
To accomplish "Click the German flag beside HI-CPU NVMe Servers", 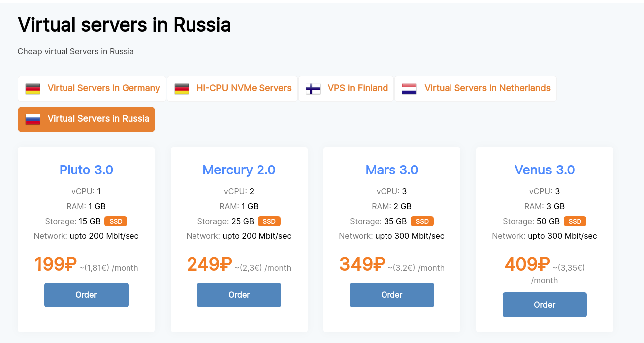I will pos(182,89).
